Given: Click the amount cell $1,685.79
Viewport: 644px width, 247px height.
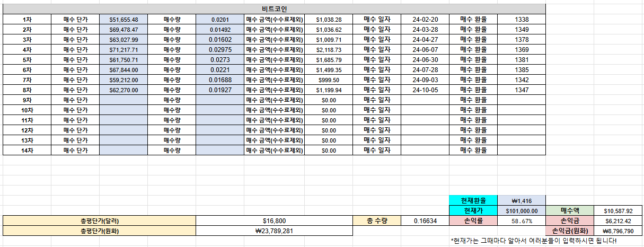Looking at the screenshot, I should pos(329,60).
